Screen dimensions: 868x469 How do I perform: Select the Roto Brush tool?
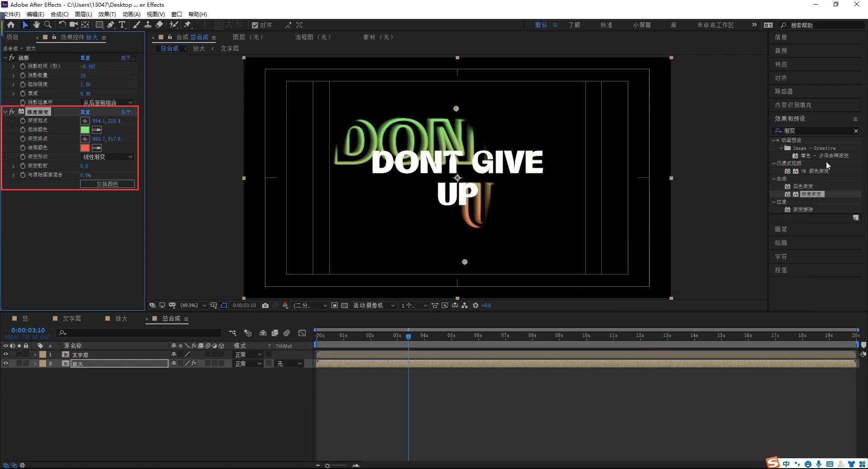coord(174,25)
